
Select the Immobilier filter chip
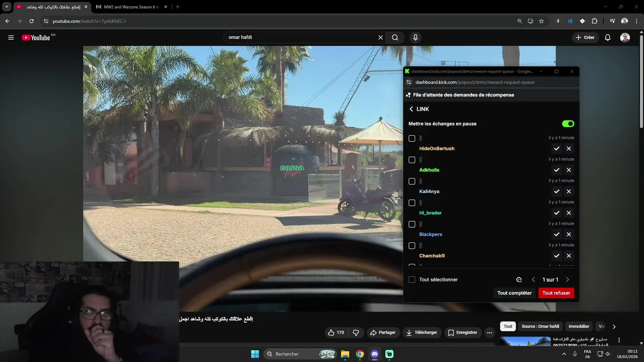(579, 326)
